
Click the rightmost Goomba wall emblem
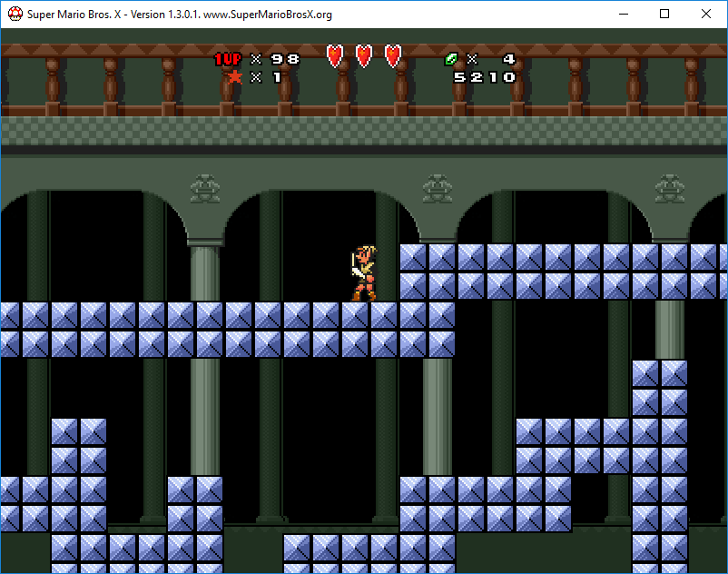coord(670,189)
